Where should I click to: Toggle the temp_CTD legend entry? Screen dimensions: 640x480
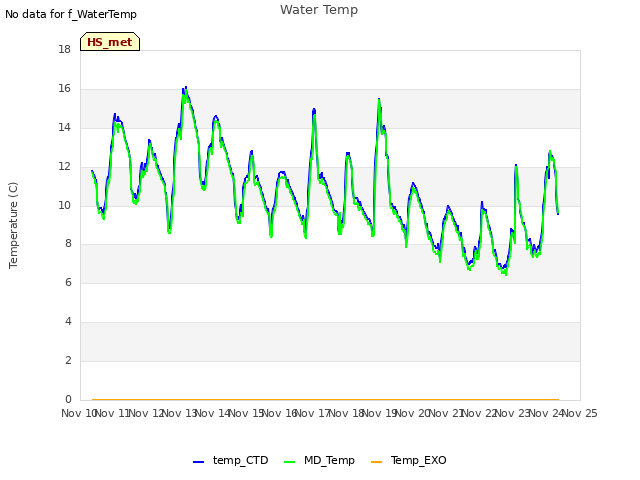pyautogui.click(x=231, y=460)
